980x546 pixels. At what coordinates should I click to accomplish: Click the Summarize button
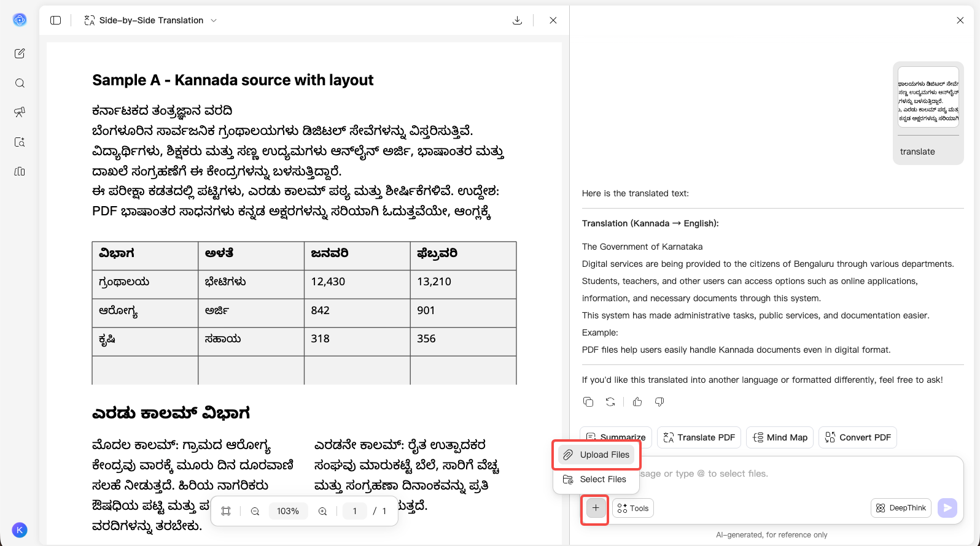616,437
